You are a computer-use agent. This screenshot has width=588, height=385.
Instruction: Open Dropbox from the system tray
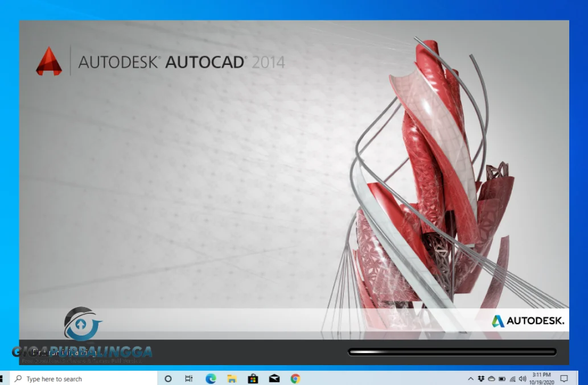[481, 379]
